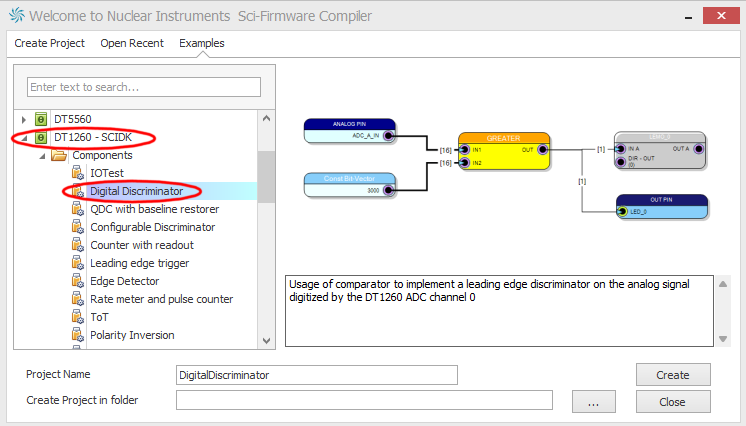The image size is (746, 426).
Task: Select QDC with baseline restorer example
Action: 155,209
